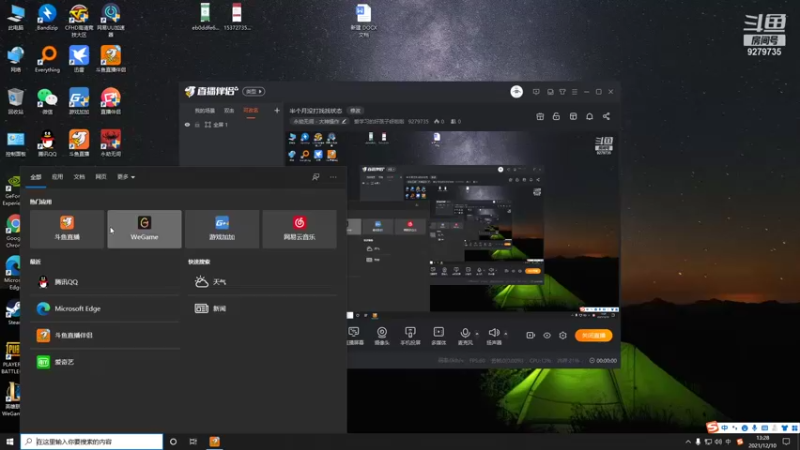Expand the speaker options arrow

506,334
